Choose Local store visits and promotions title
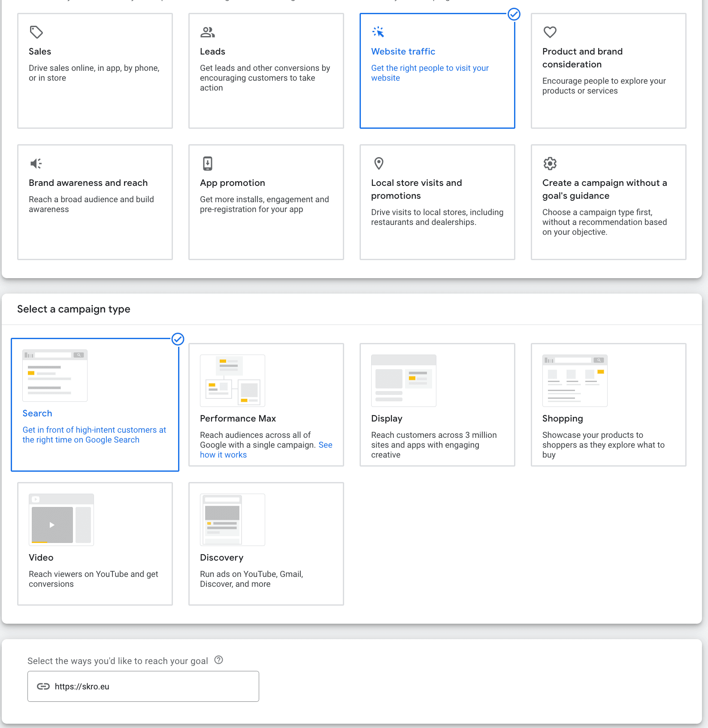 416,189
